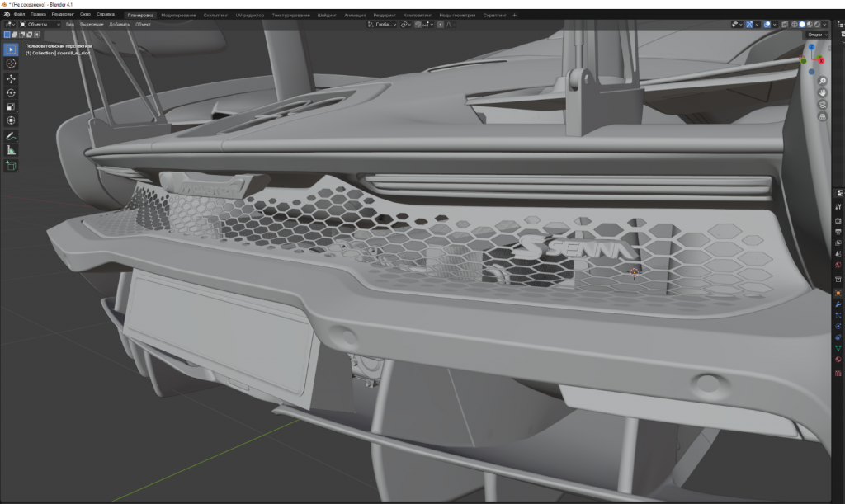Activate the Rotate tool
Viewport: 845px width, 504px height.
[x=12, y=92]
